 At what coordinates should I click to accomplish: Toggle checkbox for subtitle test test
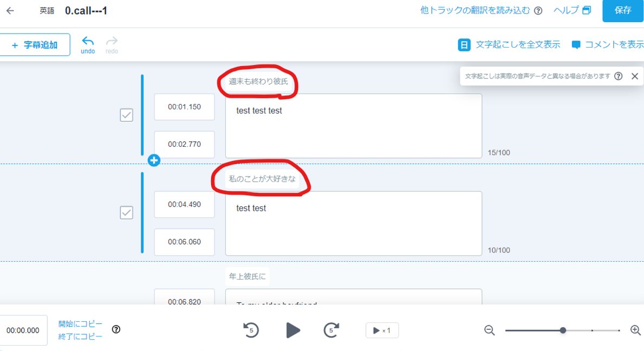(127, 213)
